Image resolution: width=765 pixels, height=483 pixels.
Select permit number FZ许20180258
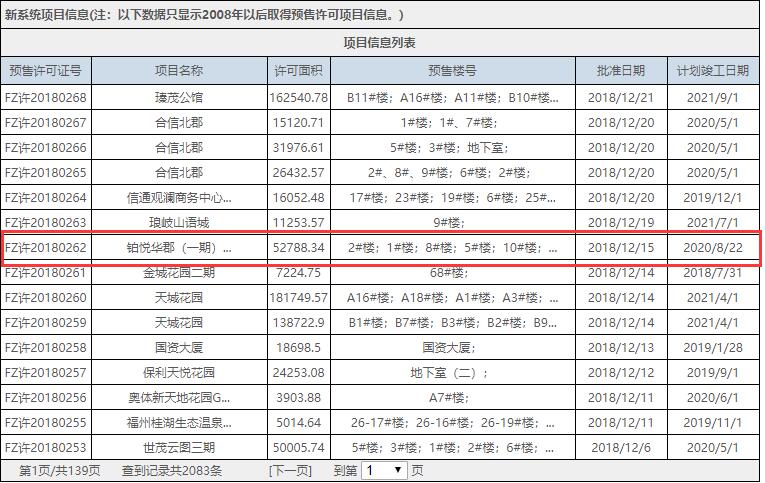[45, 348]
